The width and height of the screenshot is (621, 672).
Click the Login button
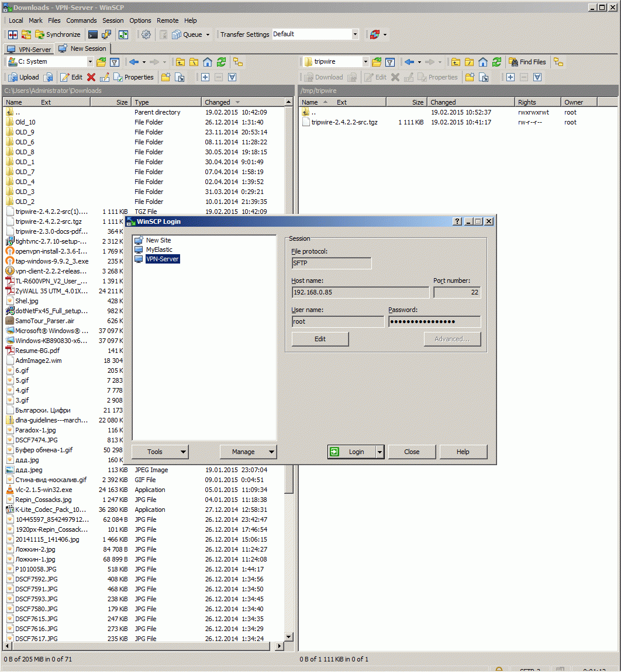[x=351, y=452]
